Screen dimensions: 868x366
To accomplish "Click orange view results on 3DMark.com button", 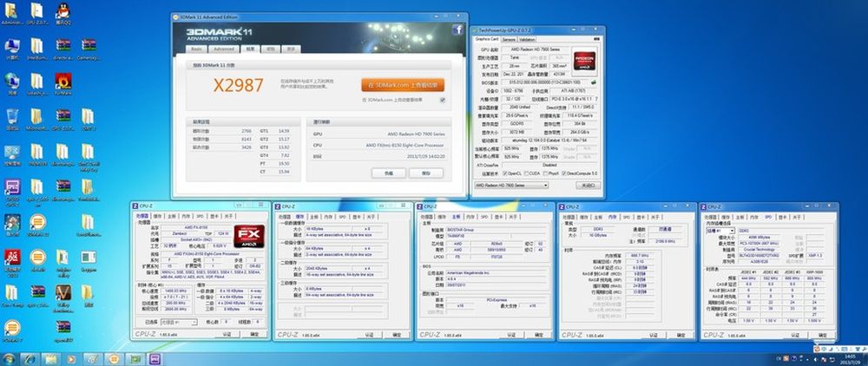I will point(403,85).
